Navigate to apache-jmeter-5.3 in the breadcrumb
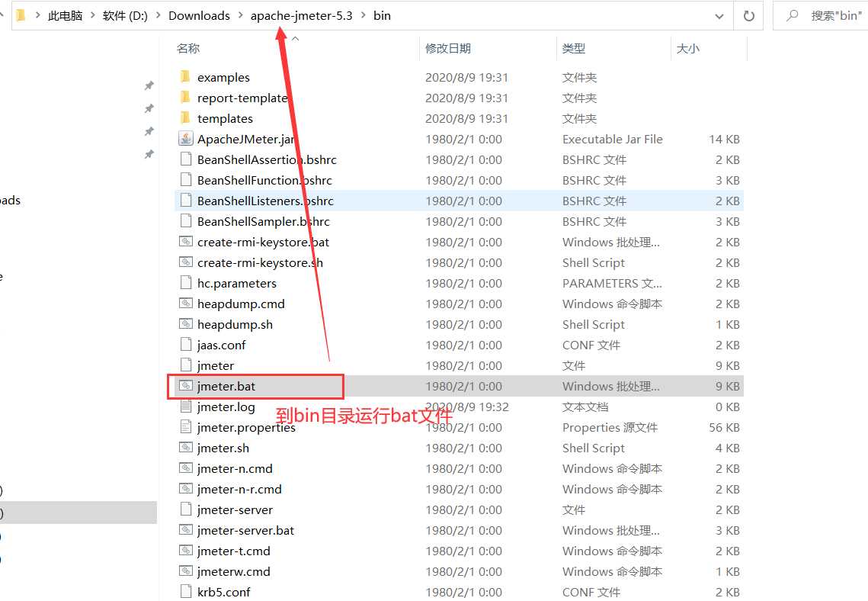 (x=302, y=15)
